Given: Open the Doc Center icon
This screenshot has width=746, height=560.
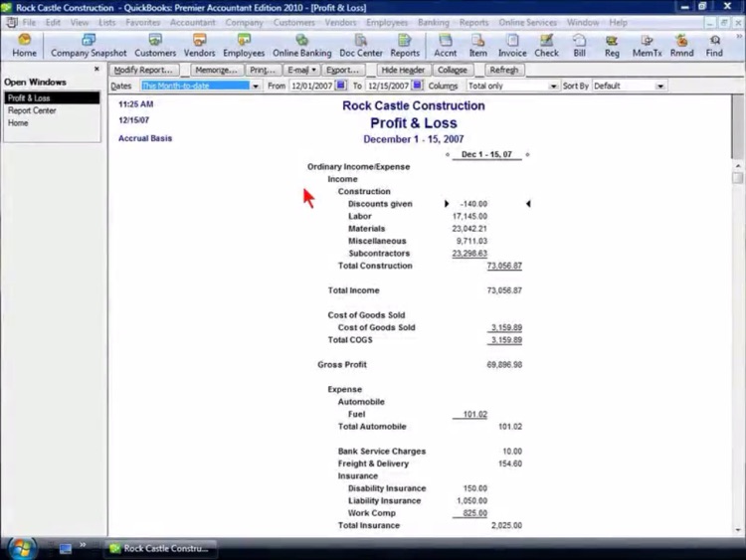Looking at the screenshot, I should (x=361, y=46).
